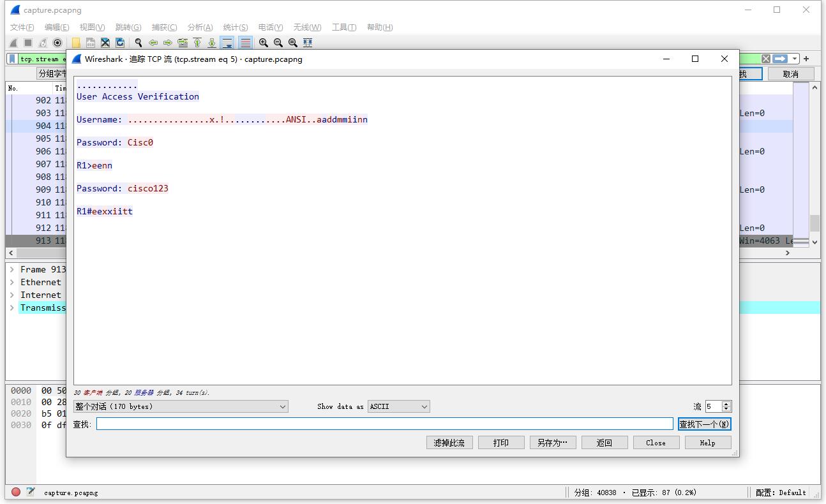Open the 编辑 menu
The height and width of the screenshot is (504, 826).
(57, 27)
